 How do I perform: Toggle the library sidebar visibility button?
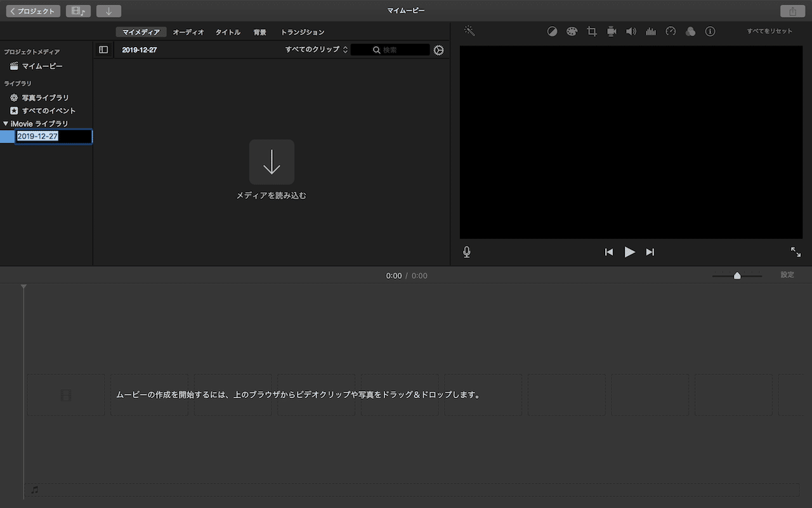(103, 50)
